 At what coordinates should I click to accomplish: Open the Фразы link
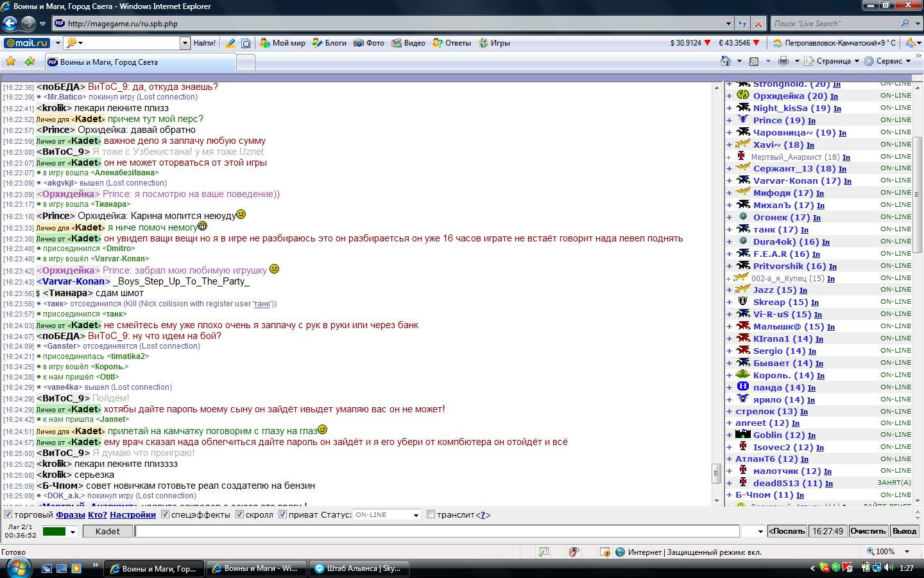[x=71, y=514]
